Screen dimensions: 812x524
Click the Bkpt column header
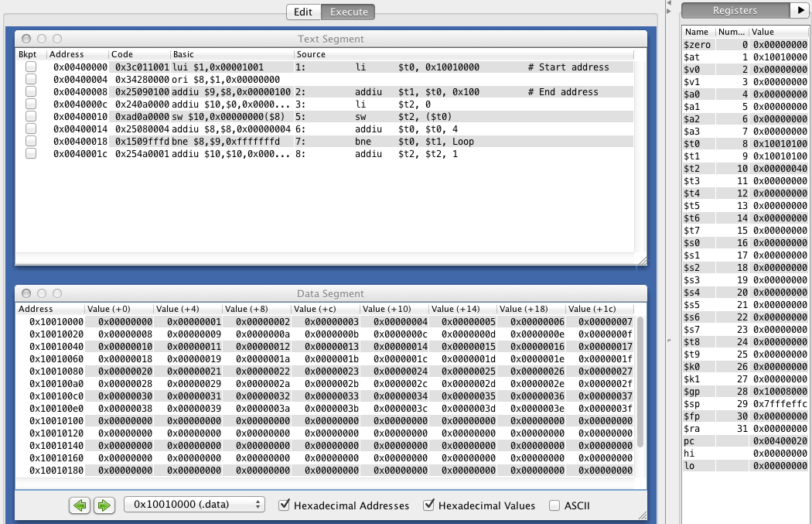pyautogui.click(x=31, y=54)
